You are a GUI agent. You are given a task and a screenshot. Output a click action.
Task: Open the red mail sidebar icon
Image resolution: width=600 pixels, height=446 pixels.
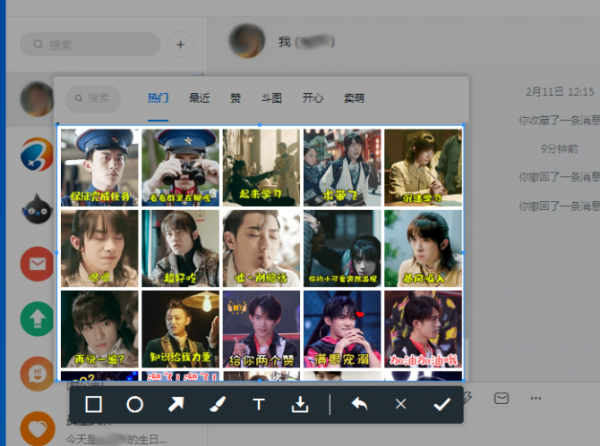(x=37, y=264)
